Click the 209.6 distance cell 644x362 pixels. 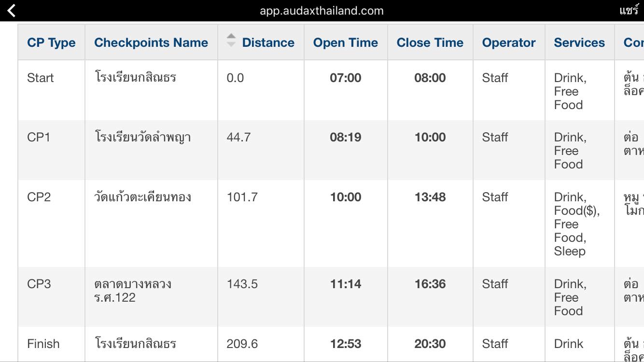[242, 344]
